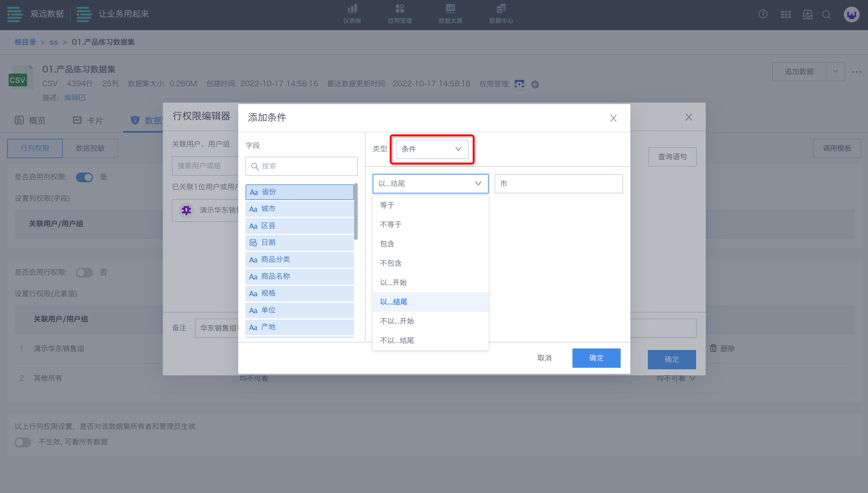Select the 产地 field
Image resolution: width=868 pixels, height=493 pixels.
(x=299, y=327)
